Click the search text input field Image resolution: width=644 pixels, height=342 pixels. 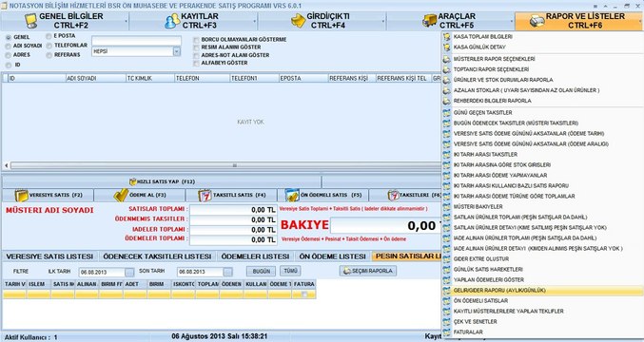pos(136,41)
